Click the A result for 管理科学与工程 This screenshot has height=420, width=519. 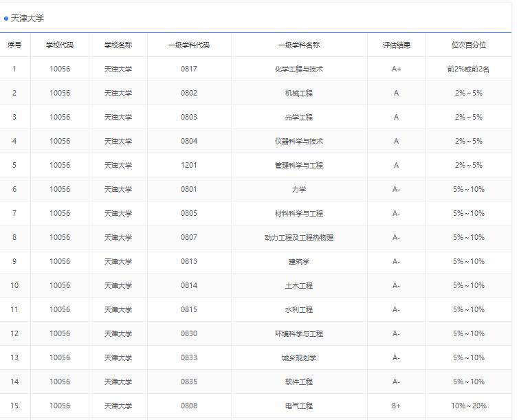point(396,165)
